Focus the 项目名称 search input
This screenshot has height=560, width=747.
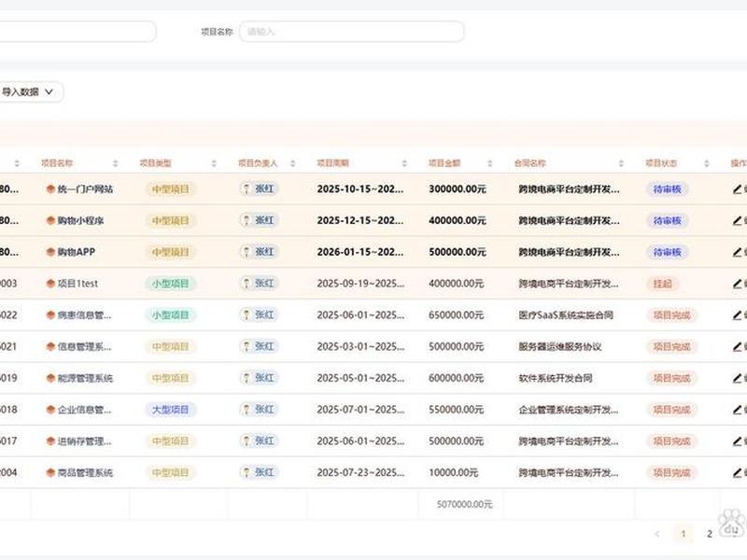[352, 32]
